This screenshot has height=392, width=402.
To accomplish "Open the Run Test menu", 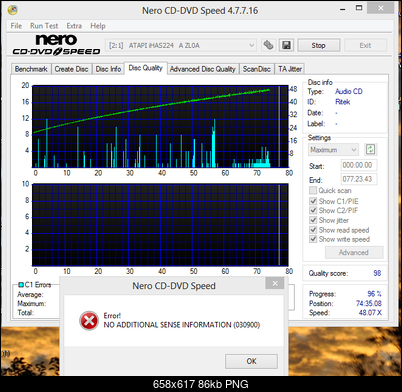I will pos(44,26).
